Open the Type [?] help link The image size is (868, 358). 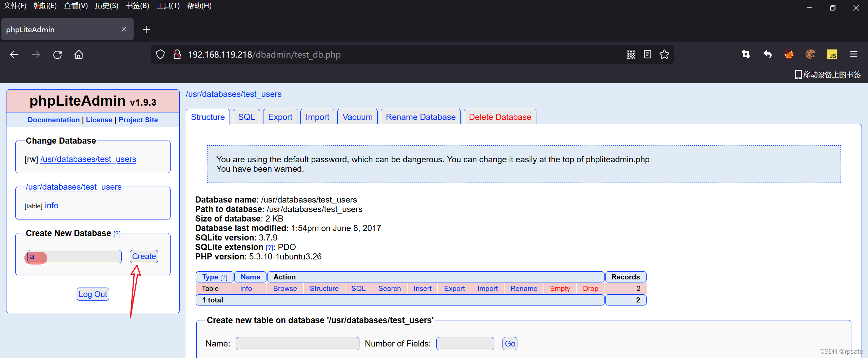pyautogui.click(x=224, y=277)
